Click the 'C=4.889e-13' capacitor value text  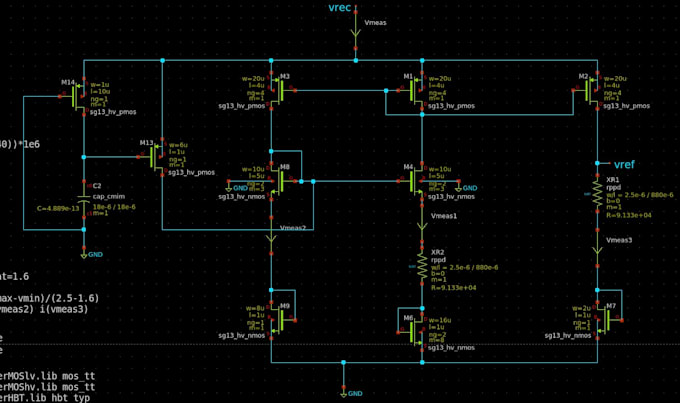(58, 209)
